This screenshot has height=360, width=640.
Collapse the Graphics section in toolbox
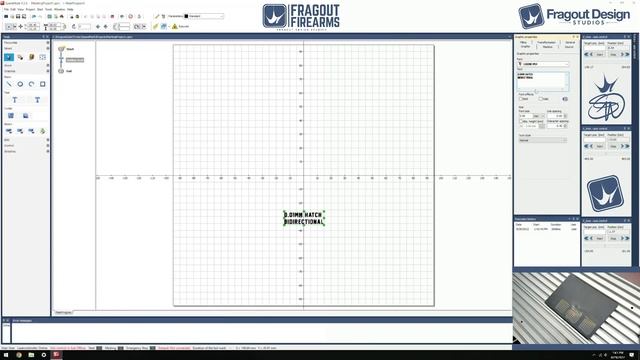coord(48,71)
